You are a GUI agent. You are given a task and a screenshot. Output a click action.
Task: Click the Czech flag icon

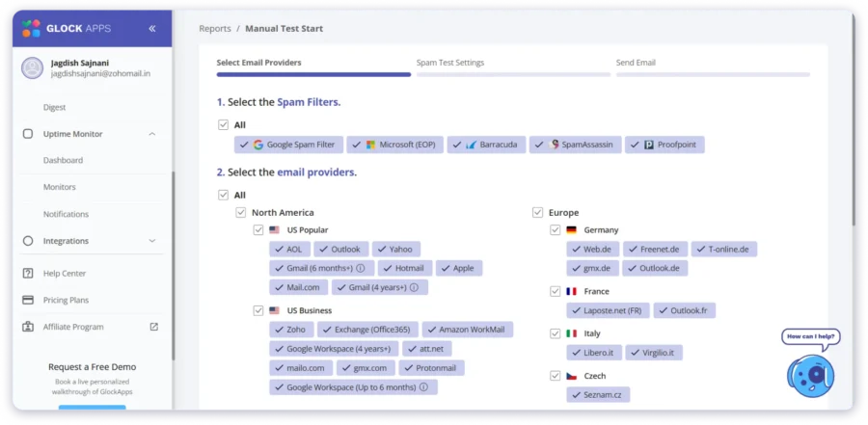571,376
